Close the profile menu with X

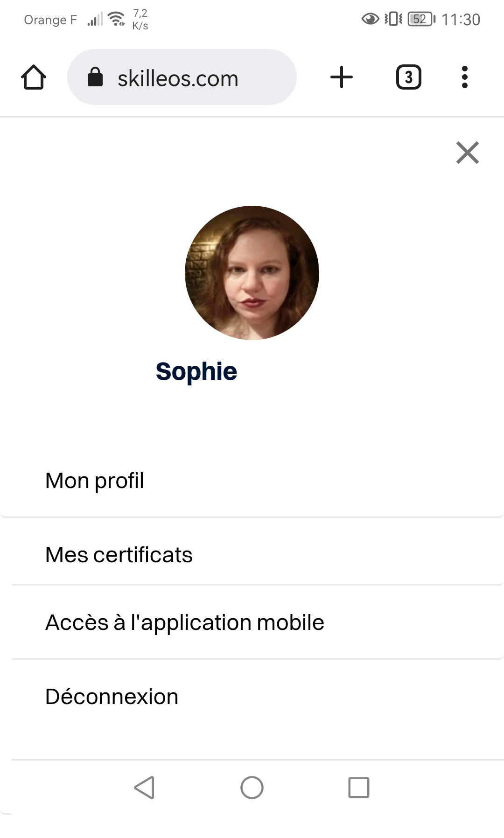click(x=468, y=153)
